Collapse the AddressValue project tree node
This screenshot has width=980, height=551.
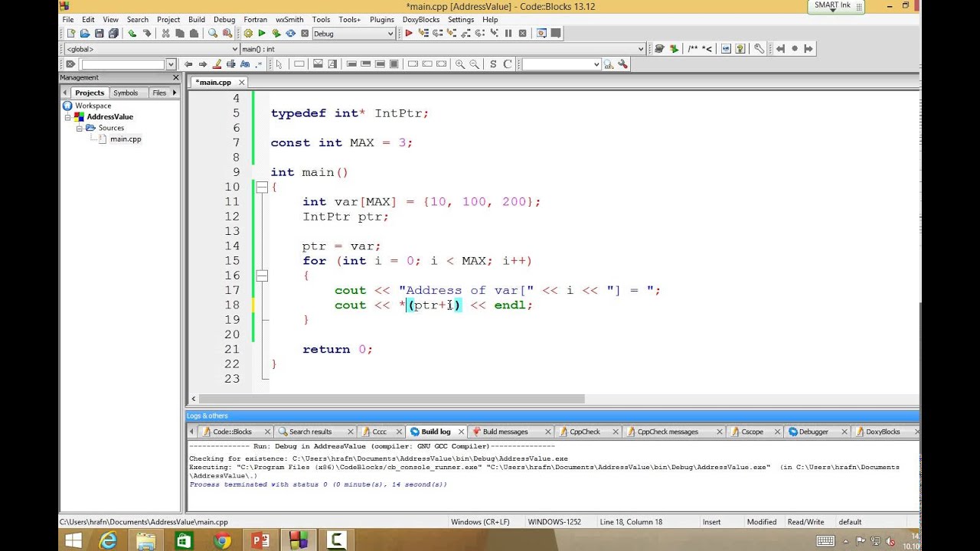click(x=67, y=117)
